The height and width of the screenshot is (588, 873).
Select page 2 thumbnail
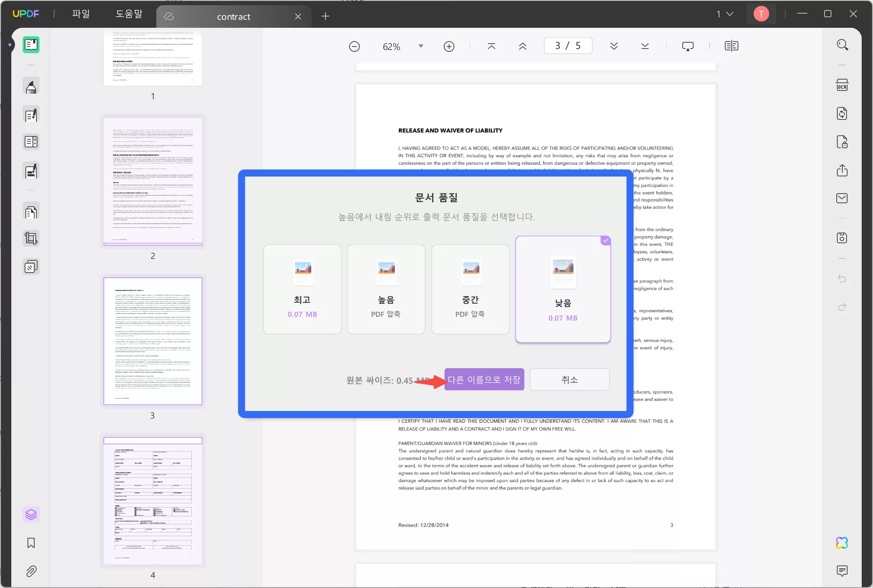[153, 181]
